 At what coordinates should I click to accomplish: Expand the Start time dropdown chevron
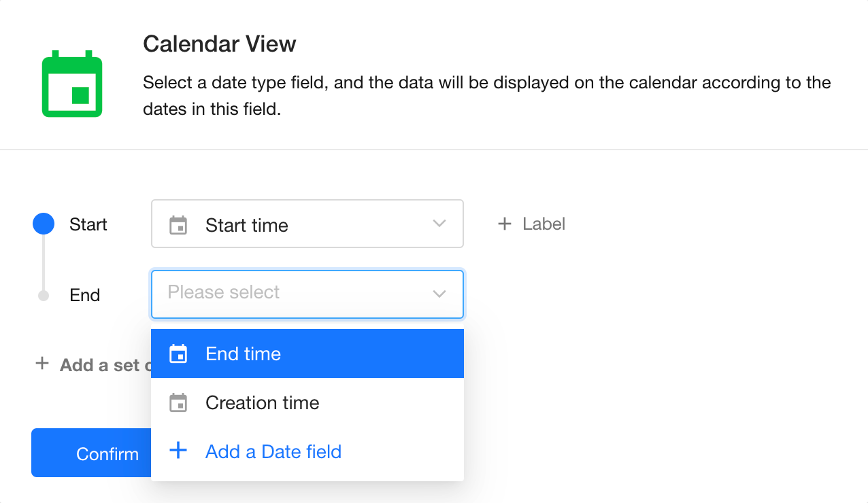439,224
